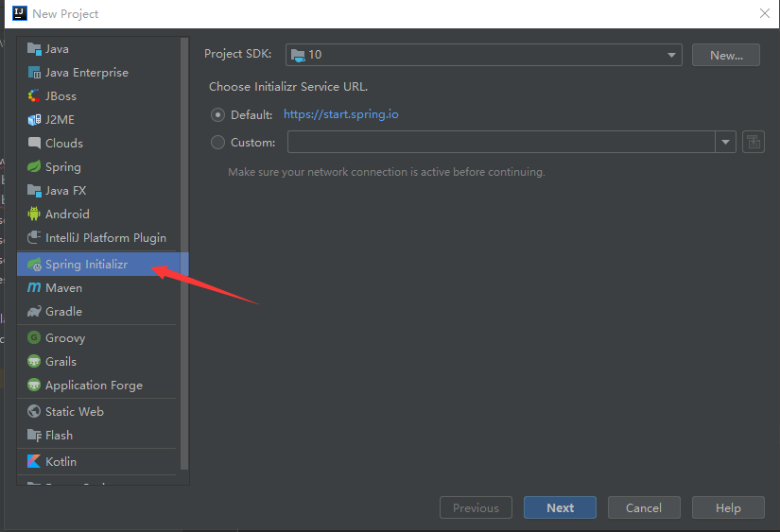Screen dimensions: 780x532
Task: Select the Static Web globe icon
Action: (x=34, y=411)
